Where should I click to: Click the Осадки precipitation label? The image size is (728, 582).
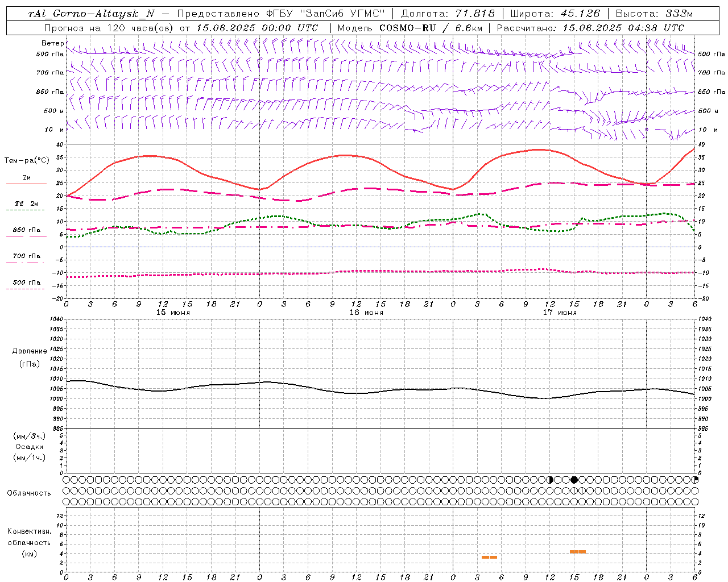30,447
